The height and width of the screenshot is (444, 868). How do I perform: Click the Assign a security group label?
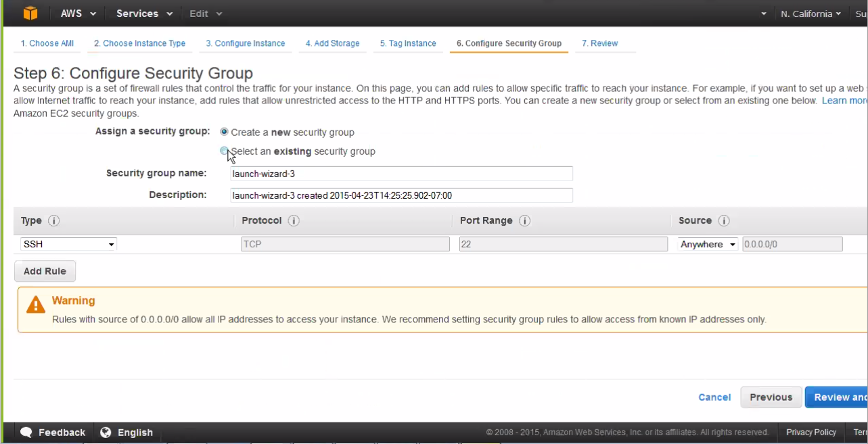click(x=152, y=131)
